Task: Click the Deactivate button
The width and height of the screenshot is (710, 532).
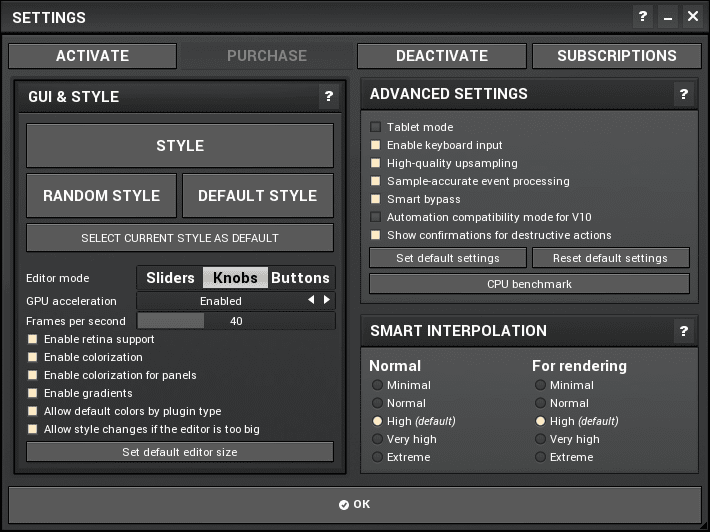Action: tap(441, 56)
